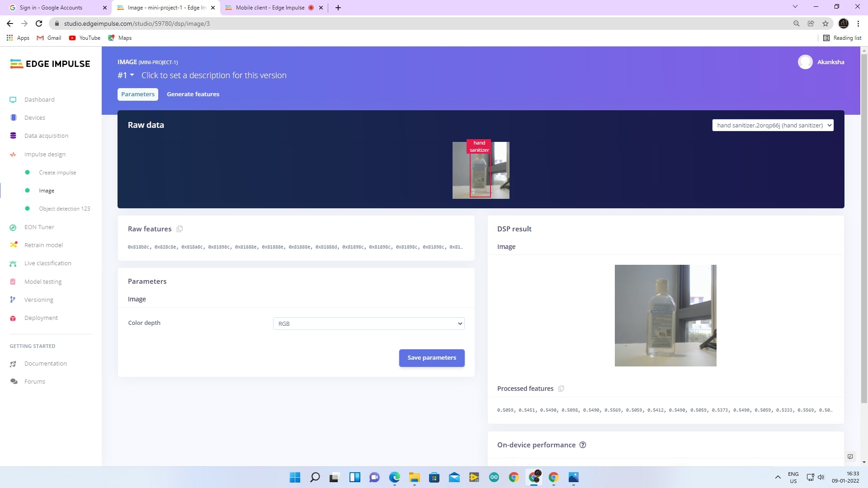Viewport: 868px width, 488px height.
Task: Open the Color depth RGB dropdown
Action: click(x=368, y=324)
